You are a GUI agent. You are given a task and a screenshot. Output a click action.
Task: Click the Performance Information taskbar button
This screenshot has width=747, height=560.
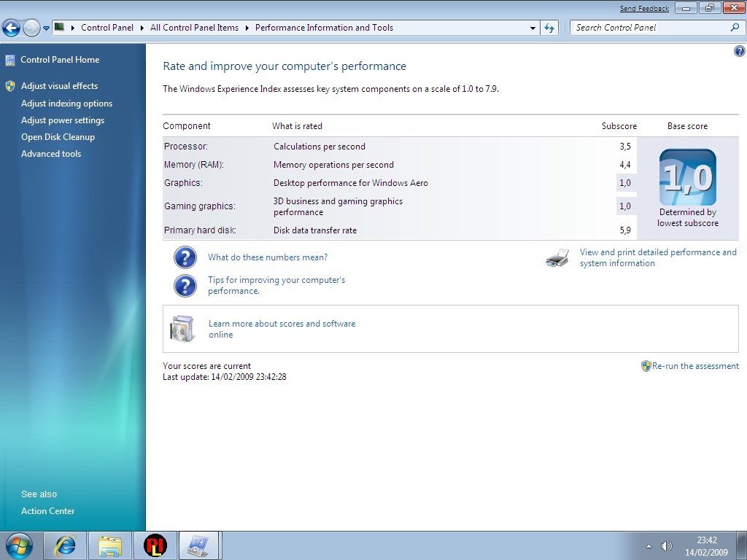click(198, 545)
